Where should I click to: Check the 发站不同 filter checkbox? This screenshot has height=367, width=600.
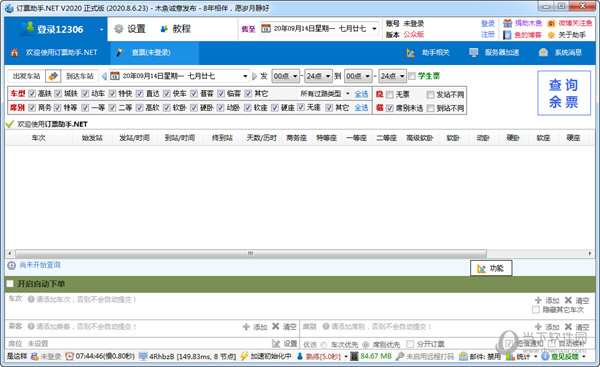click(x=430, y=95)
